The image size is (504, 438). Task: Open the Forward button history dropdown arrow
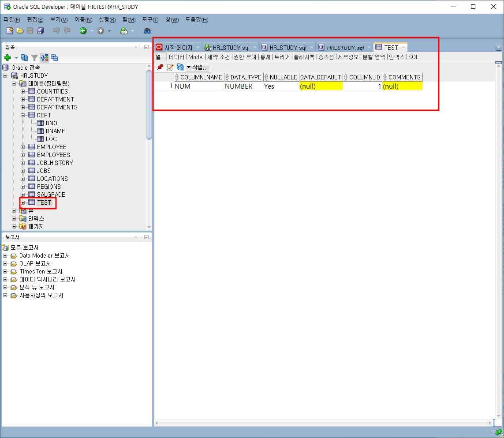(109, 31)
